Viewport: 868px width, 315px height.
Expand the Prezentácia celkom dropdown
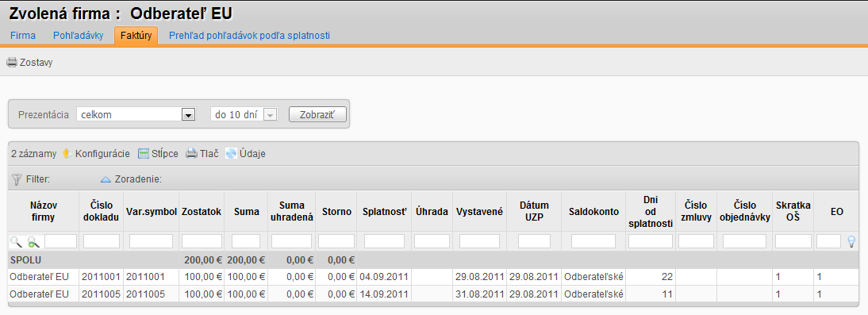click(x=189, y=114)
